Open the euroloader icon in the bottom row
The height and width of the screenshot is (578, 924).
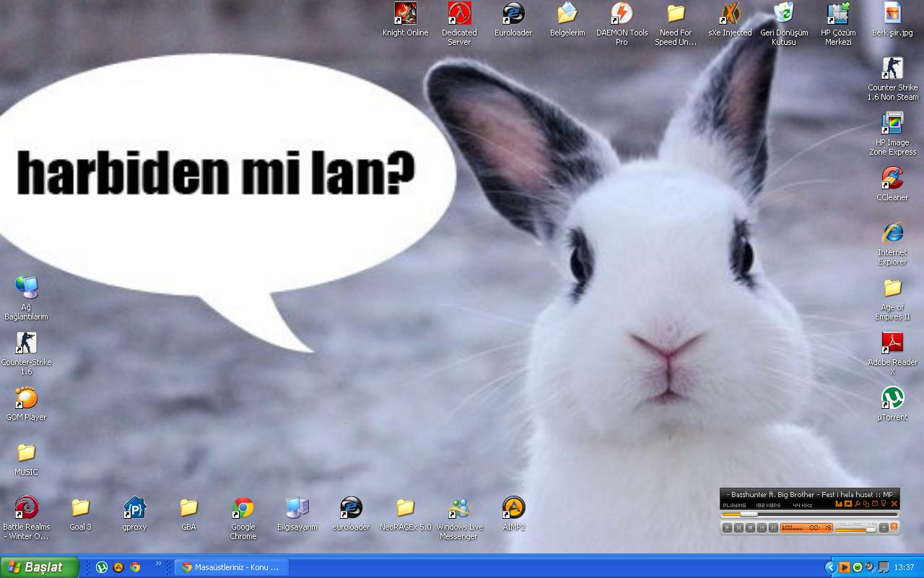351,514
